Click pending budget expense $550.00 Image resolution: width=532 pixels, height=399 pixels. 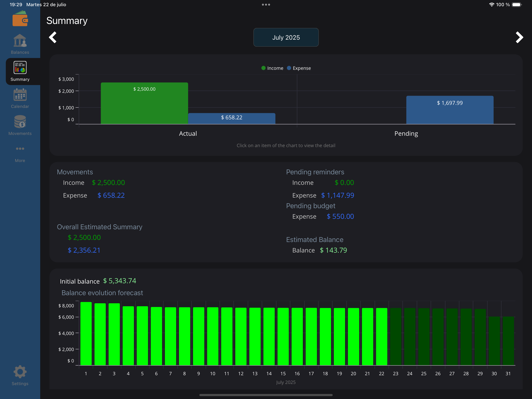click(x=340, y=217)
